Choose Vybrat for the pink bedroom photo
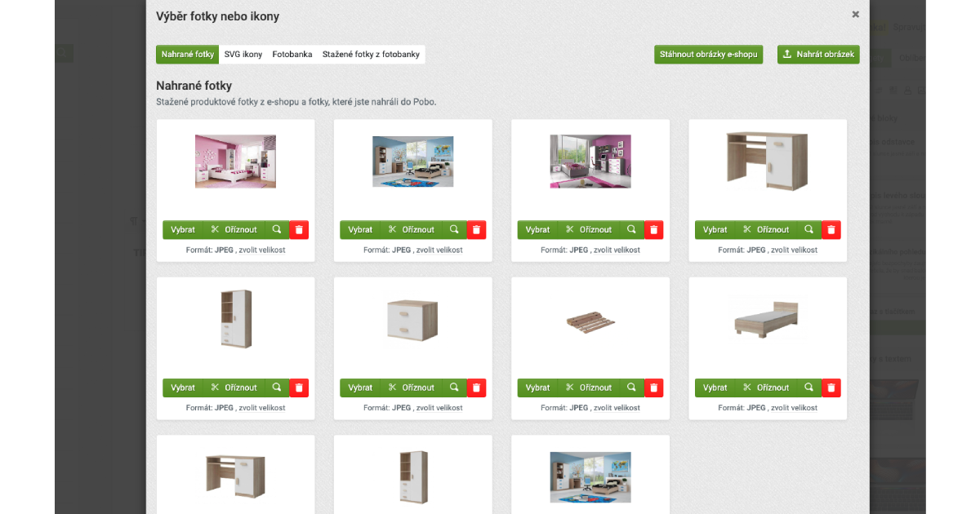The image size is (980, 514). pyautogui.click(x=183, y=230)
